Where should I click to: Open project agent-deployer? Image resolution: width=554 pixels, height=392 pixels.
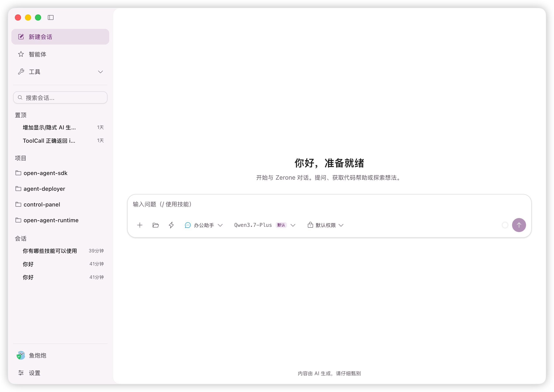[60, 189]
